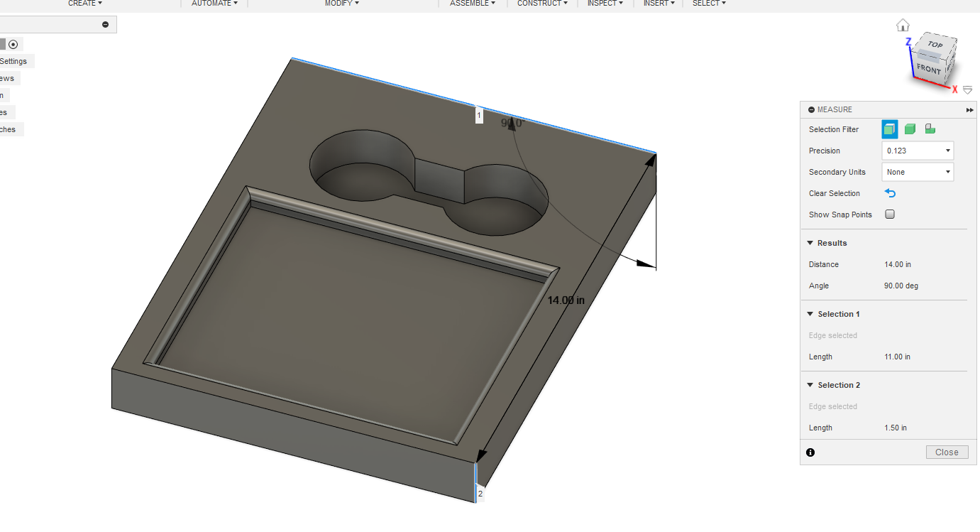Viewport: 980px width, 532px height.
Task: Click the MEASURE dialog title
Action: 835,110
